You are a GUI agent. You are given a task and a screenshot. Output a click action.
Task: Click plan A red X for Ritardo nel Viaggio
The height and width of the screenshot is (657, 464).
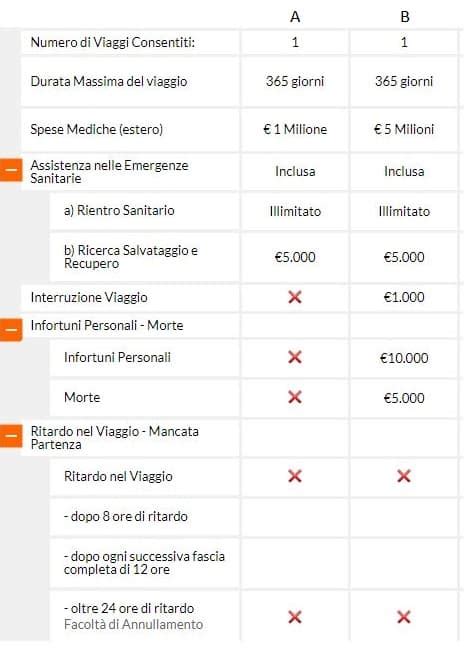click(x=295, y=476)
